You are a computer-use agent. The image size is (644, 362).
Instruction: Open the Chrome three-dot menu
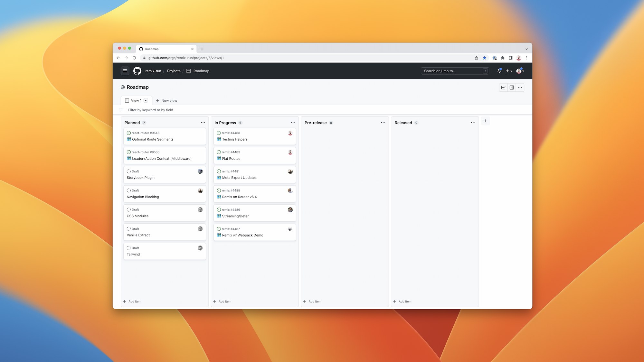click(x=527, y=58)
